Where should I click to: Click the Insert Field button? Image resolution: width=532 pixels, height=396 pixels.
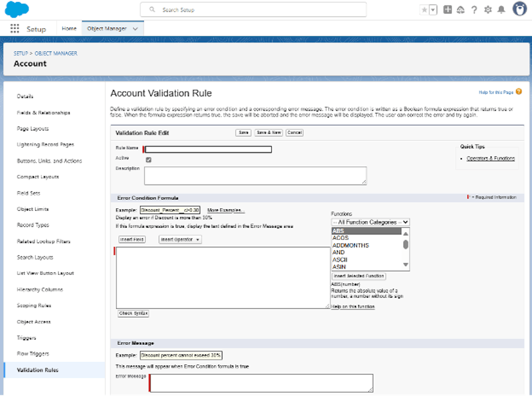point(132,239)
